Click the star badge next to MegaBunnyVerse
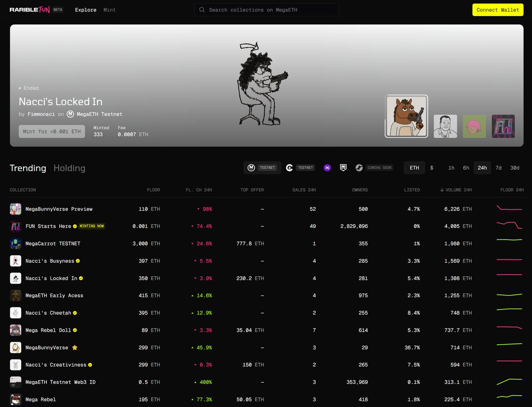 [74, 348]
